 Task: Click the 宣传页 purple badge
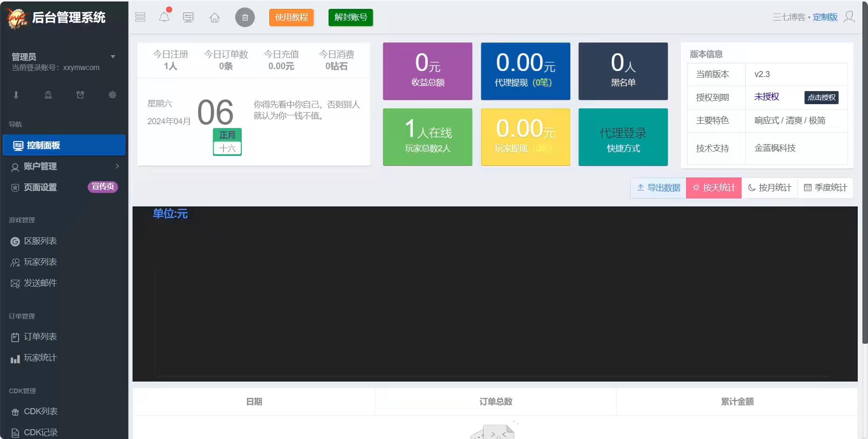pyautogui.click(x=103, y=187)
